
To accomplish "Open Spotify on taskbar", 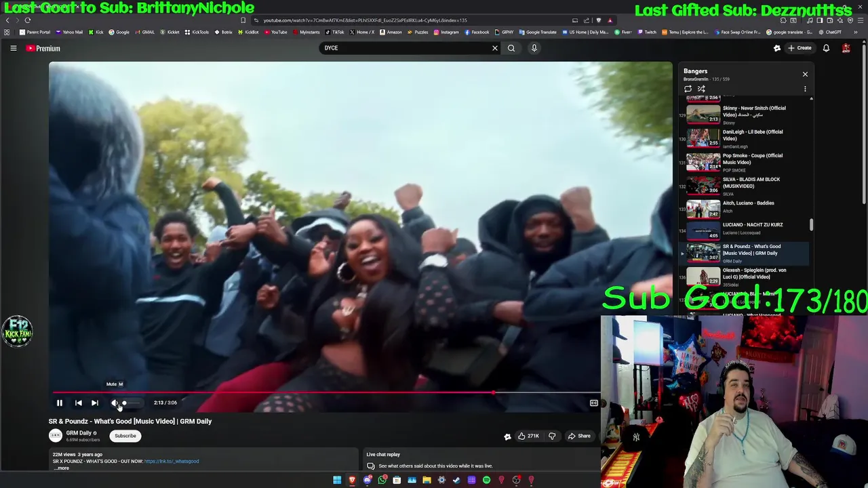I will coord(486,480).
